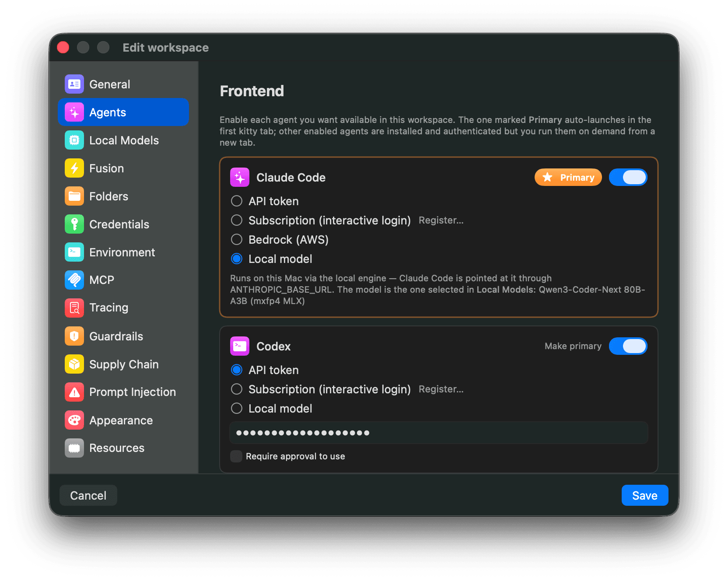Cancel editing the workspace
The width and height of the screenshot is (728, 581).
tap(88, 495)
